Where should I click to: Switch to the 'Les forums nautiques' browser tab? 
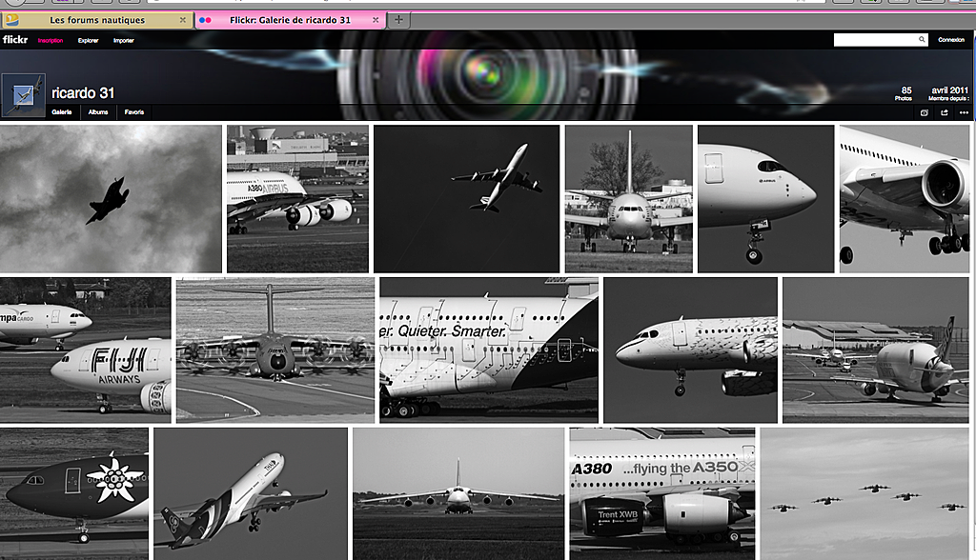pos(96,20)
